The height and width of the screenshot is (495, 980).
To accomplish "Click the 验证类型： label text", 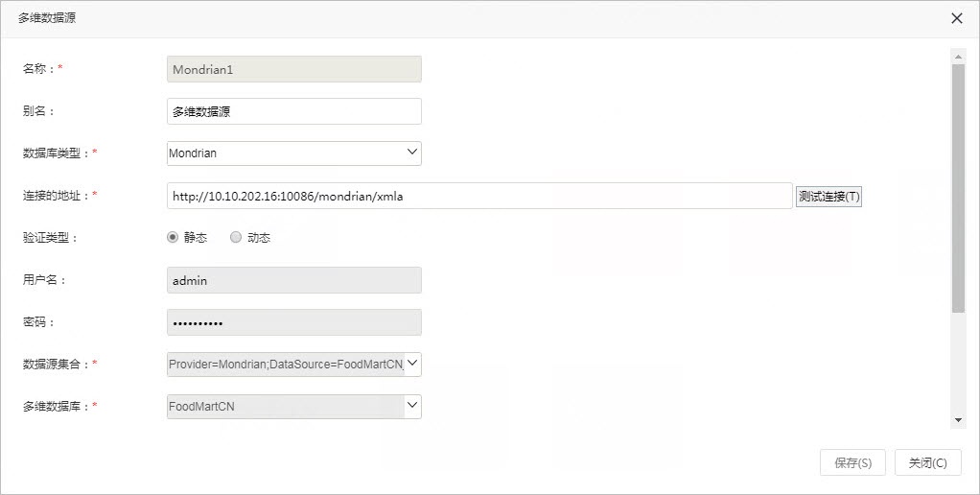I will click(50, 238).
